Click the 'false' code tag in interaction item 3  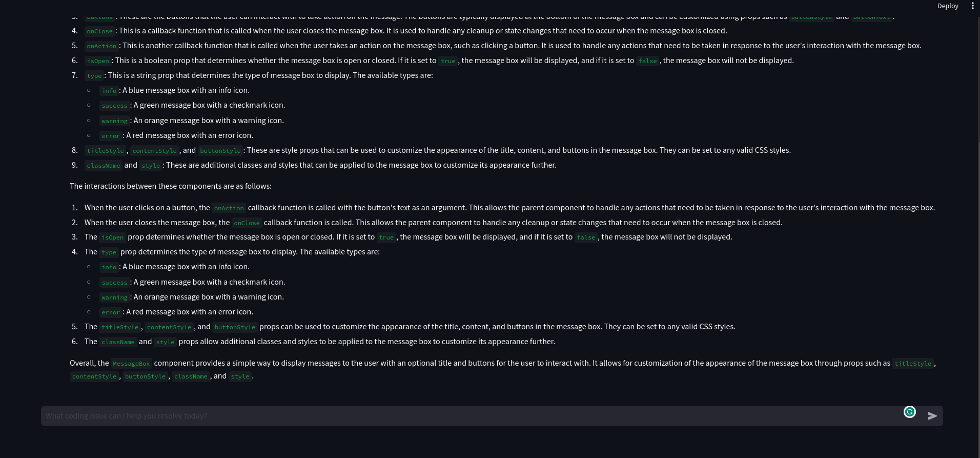coord(586,237)
